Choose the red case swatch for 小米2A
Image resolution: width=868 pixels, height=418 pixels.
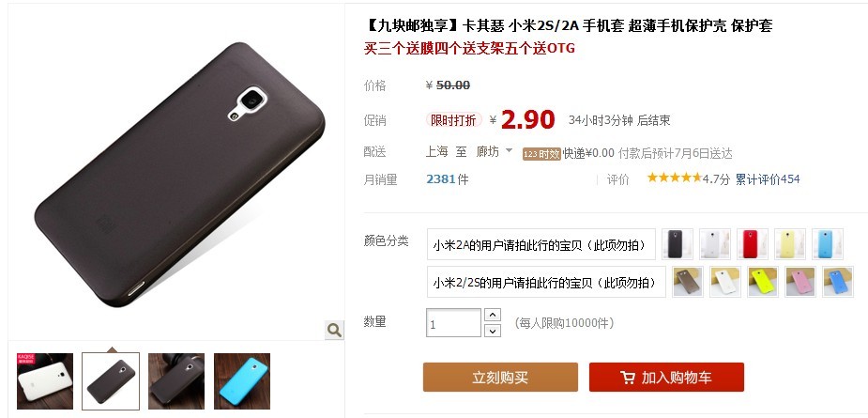(x=753, y=244)
